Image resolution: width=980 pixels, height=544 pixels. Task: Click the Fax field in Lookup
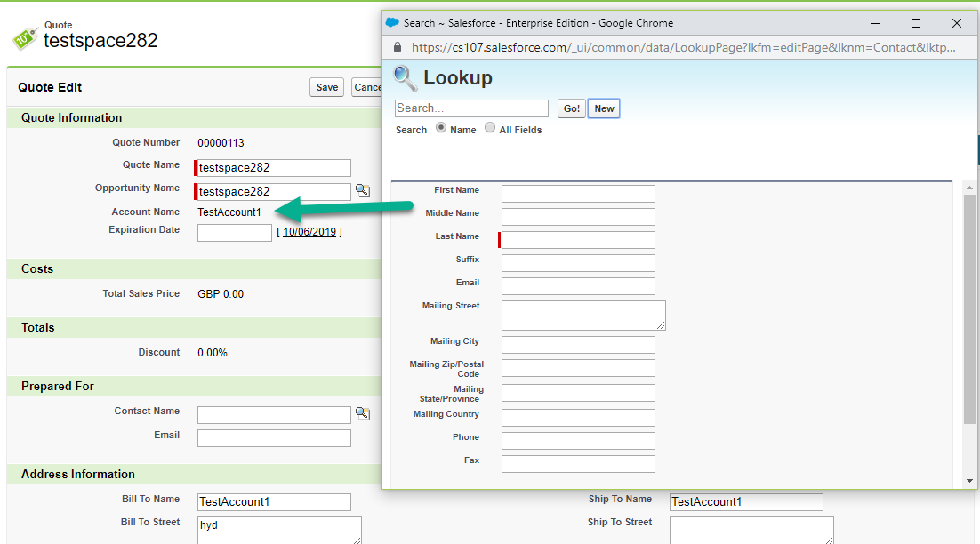tap(578, 464)
